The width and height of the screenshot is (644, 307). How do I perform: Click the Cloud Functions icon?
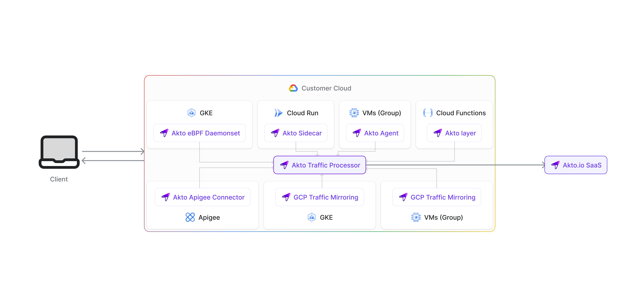428,113
